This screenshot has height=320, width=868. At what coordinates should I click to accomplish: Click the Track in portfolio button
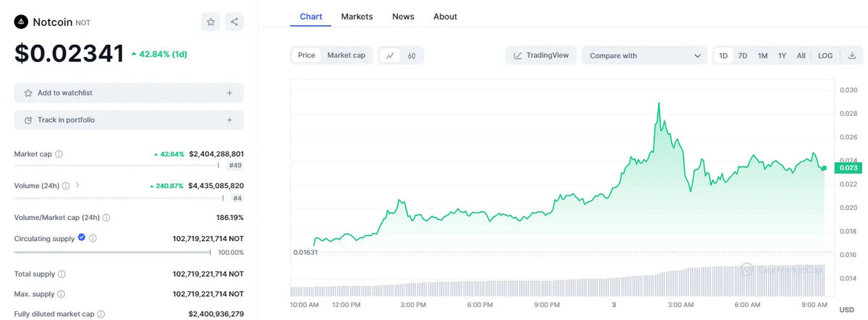[x=129, y=119]
